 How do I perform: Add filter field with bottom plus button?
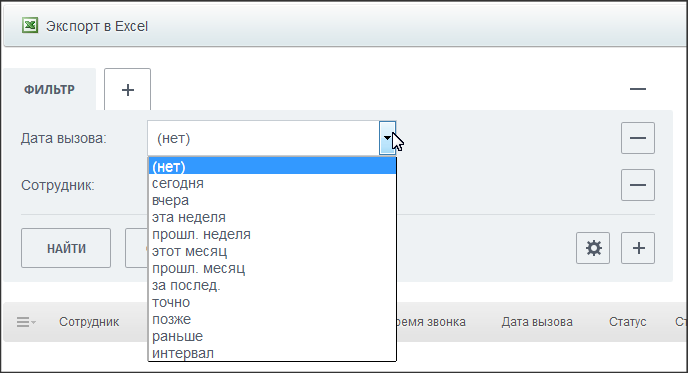638,248
